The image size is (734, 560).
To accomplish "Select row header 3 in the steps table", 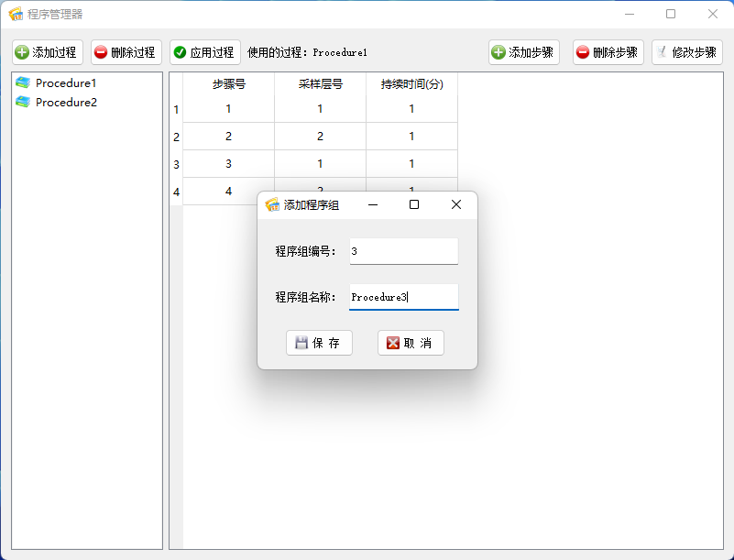I will coord(176,164).
